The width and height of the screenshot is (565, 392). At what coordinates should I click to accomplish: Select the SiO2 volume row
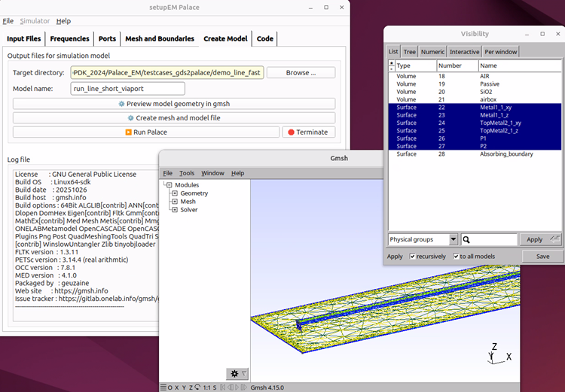click(x=475, y=92)
